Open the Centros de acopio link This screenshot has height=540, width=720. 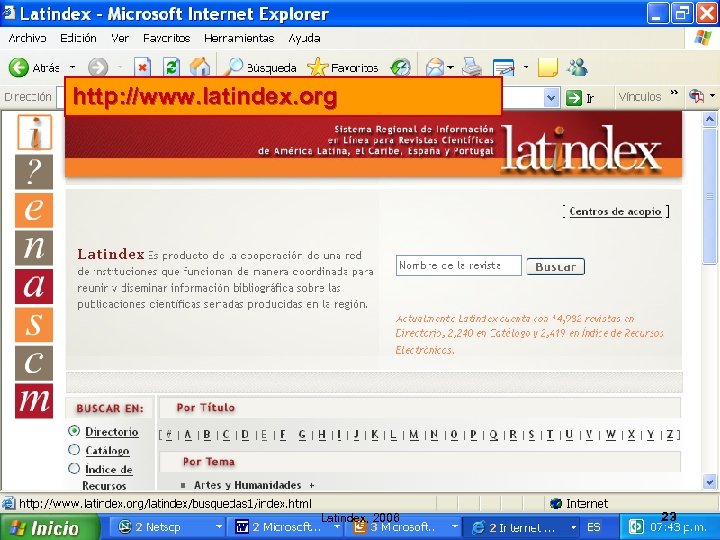pyautogui.click(x=615, y=211)
